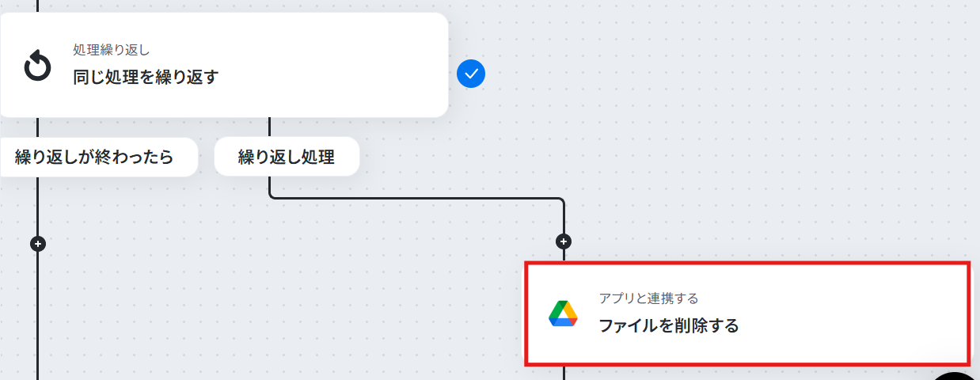Add a step under 繰り返しが終わったら branch
980x380 pixels.
38,244
